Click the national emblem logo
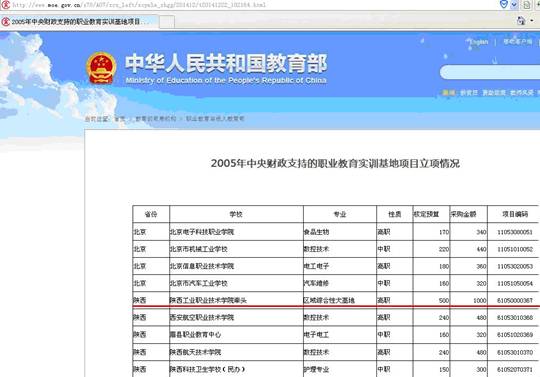Screen dimensions: 540x377 tap(101, 68)
